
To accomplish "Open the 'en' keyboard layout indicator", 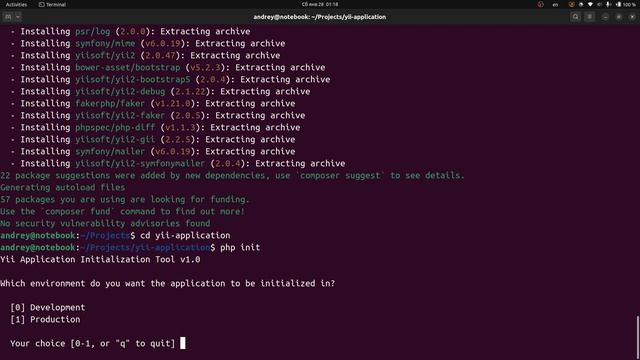I will click(x=556, y=5).
